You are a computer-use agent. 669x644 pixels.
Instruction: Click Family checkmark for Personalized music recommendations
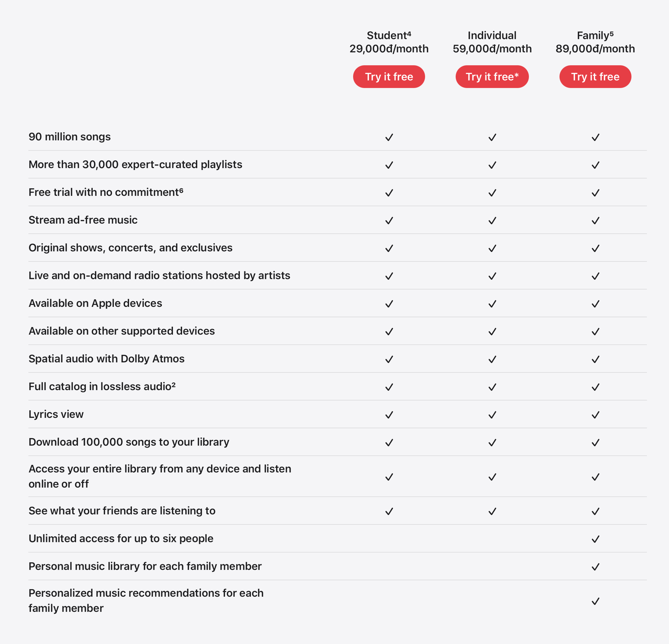click(x=595, y=601)
